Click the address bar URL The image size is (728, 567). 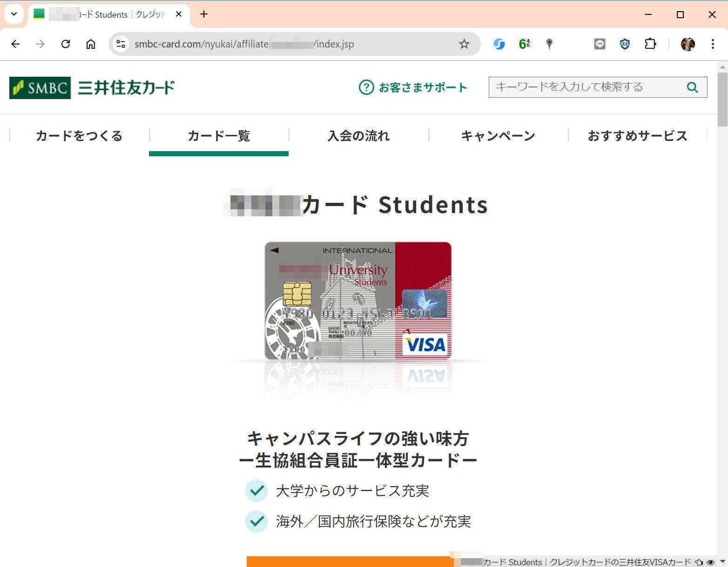click(x=244, y=44)
